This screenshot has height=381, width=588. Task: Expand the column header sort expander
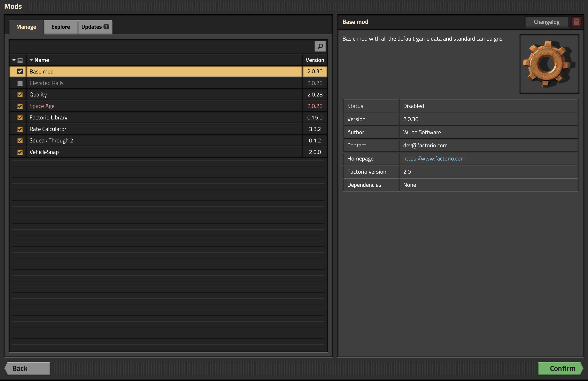tap(14, 60)
